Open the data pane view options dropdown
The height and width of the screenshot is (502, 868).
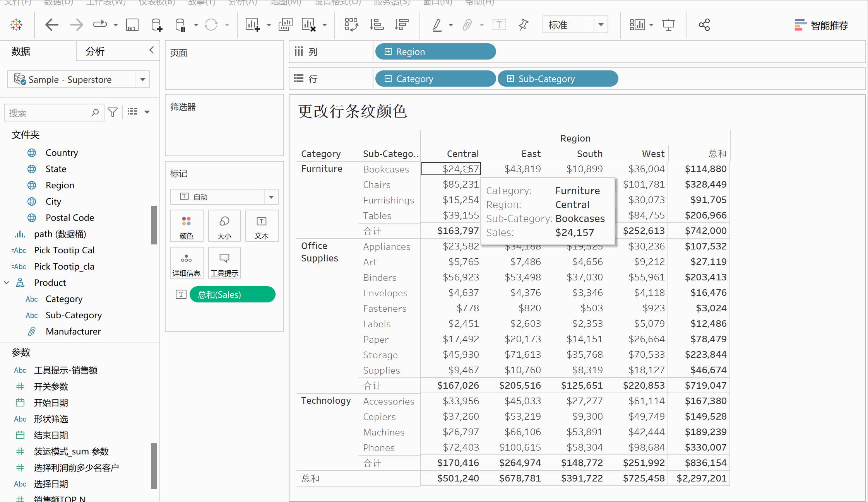point(147,112)
